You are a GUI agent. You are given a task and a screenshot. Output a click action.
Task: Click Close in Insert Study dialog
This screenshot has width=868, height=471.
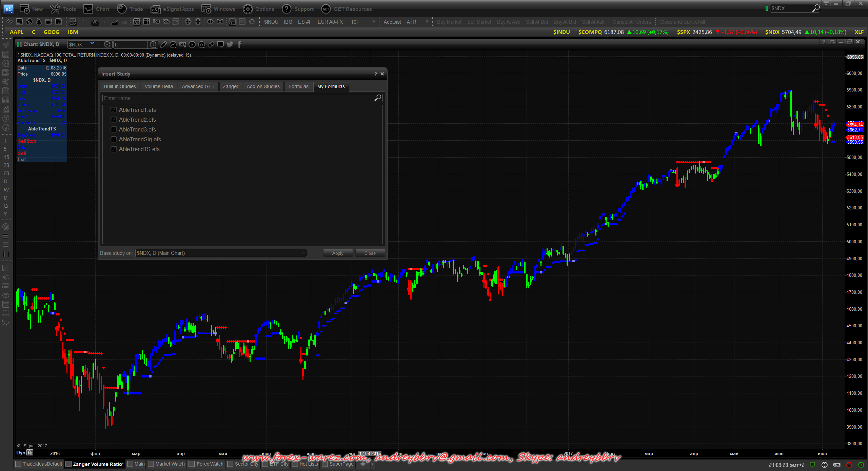point(370,253)
